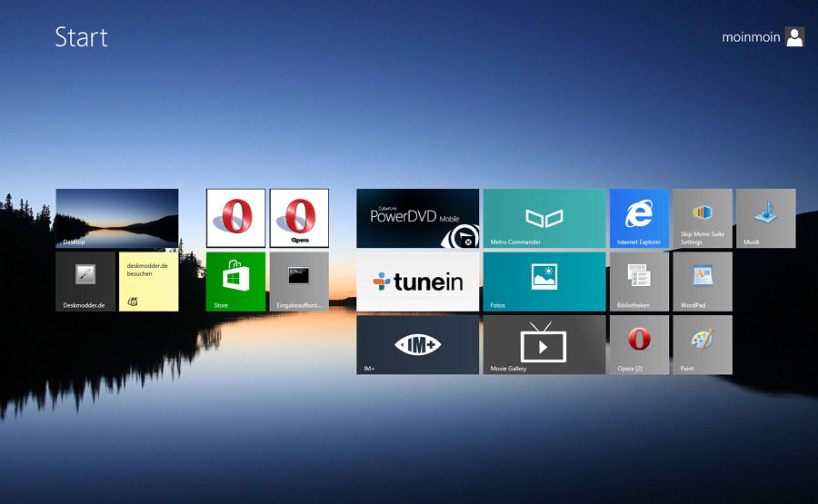Launch the Opera (2) tile
The width and height of the screenshot is (818, 504).
[640, 344]
